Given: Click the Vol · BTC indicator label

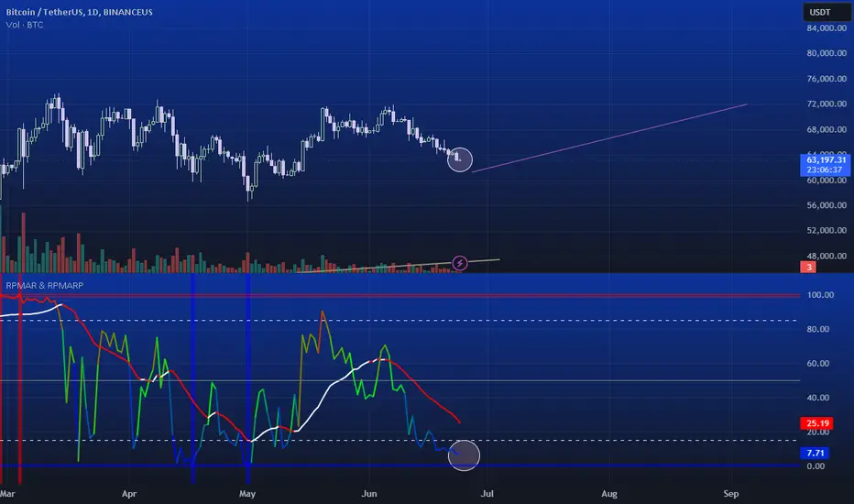Looking at the screenshot, I should [25, 25].
